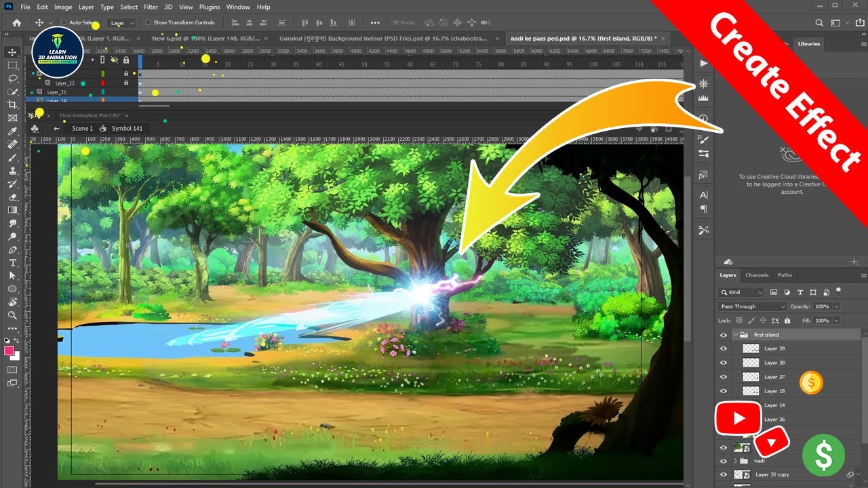Select the Zoom tool in toolbar
868x488 pixels.
point(12,315)
